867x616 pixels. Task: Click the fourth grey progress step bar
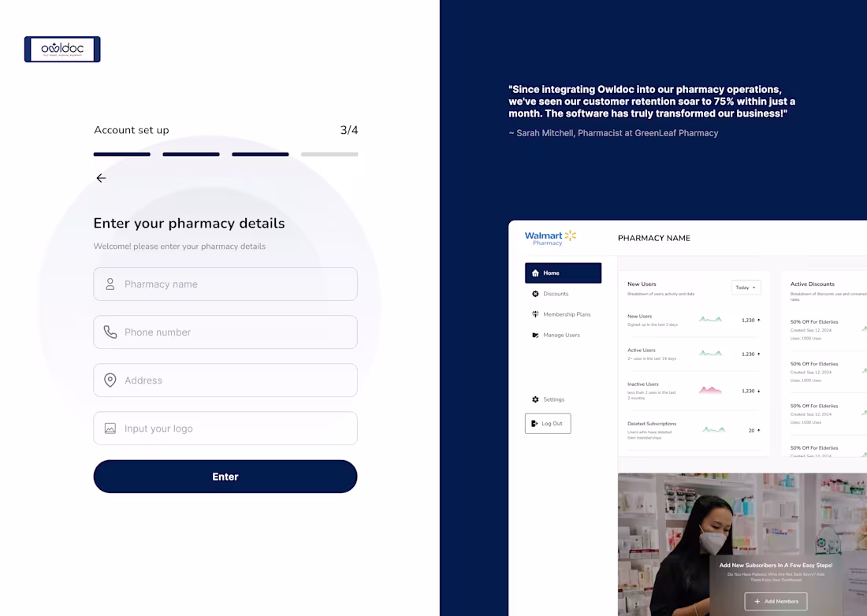[329, 154]
